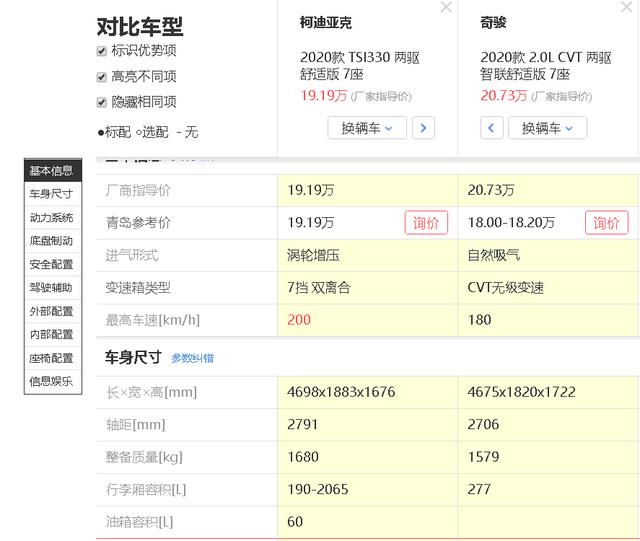The height and width of the screenshot is (541, 640).
Task: Move 柯迪亚克 column right with arrow
Action: tap(423, 128)
